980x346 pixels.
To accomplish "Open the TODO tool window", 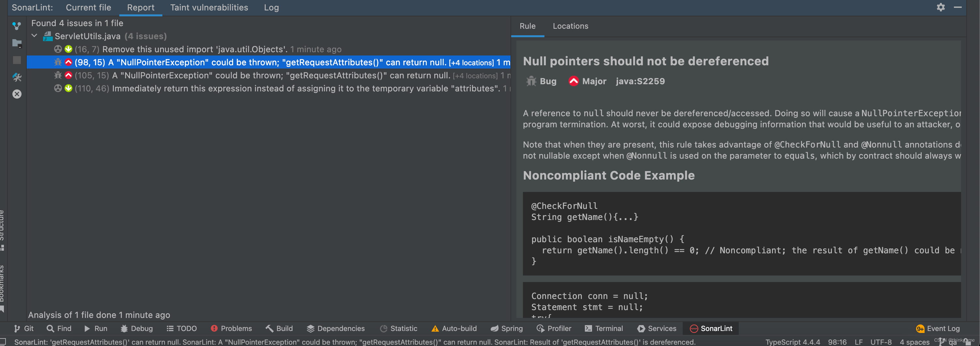I will pyautogui.click(x=182, y=328).
